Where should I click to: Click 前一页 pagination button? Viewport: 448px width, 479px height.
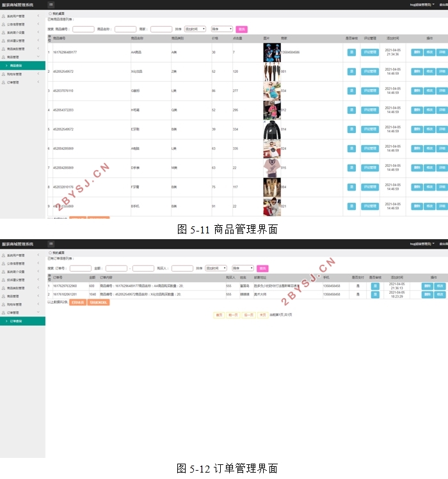[233, 315]
